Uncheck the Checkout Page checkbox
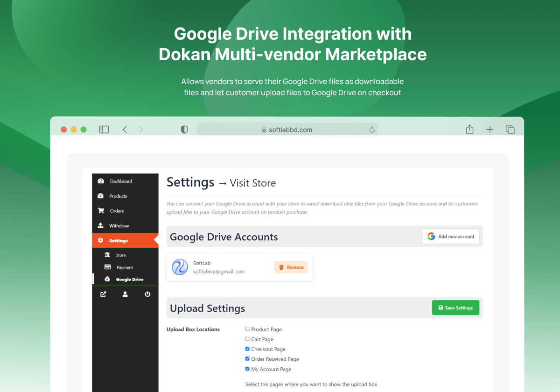560x392 pixels. pyautogui.click(x=247, y=349)
